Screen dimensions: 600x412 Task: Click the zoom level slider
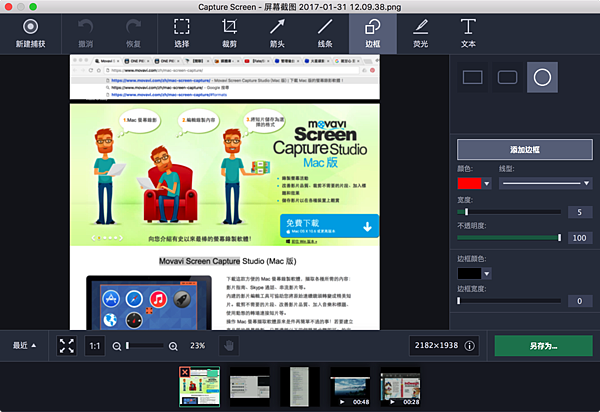coord(145,346)
